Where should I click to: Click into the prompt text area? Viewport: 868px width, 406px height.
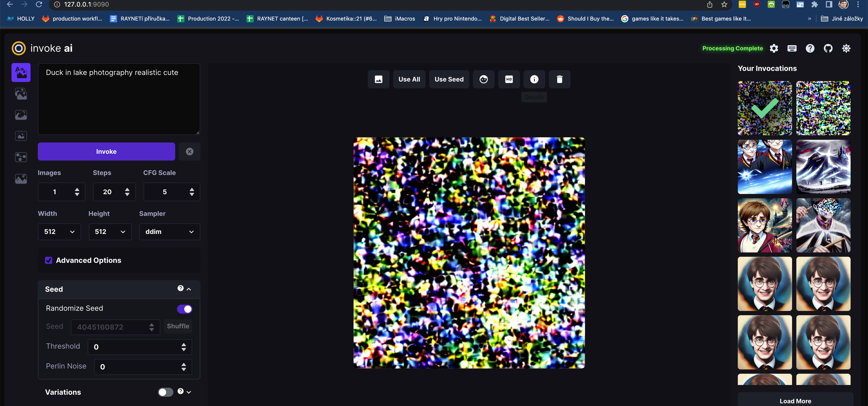[119, 99]
